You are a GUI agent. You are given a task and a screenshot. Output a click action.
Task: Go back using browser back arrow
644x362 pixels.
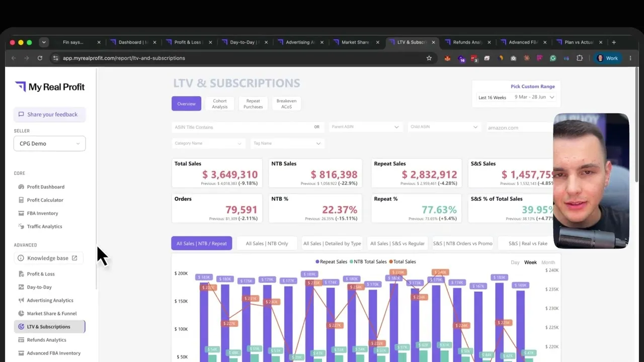(x=14, y=58)
